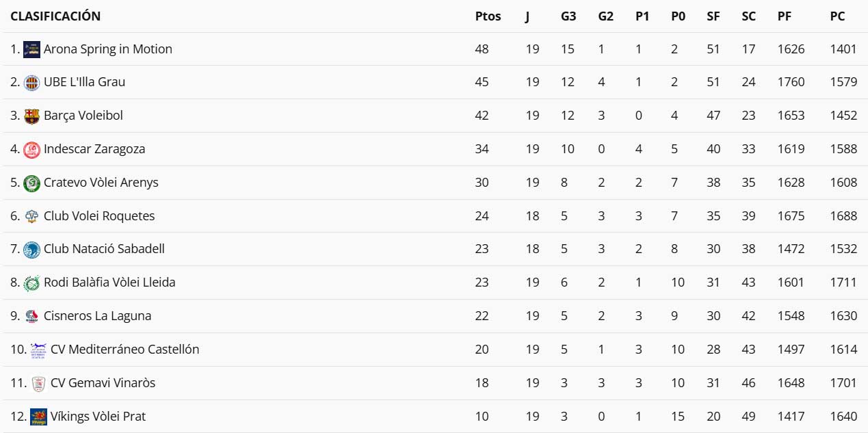The width and height of the screenshot is (868, 433).
Task: Click the Club Volei Roquetes logo
Action: click(31, 216)
